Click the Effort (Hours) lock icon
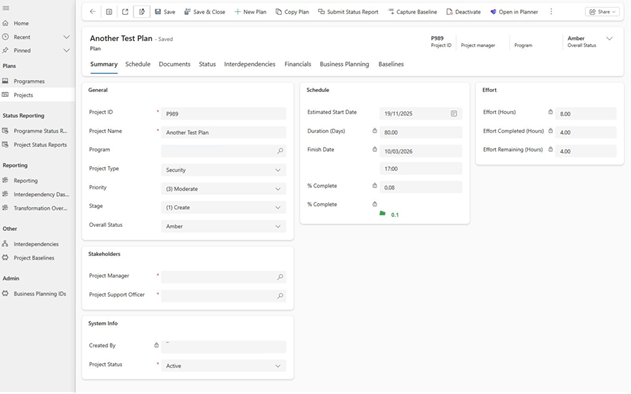This screenshot has width=631, height=394. (x=550, y=112)
